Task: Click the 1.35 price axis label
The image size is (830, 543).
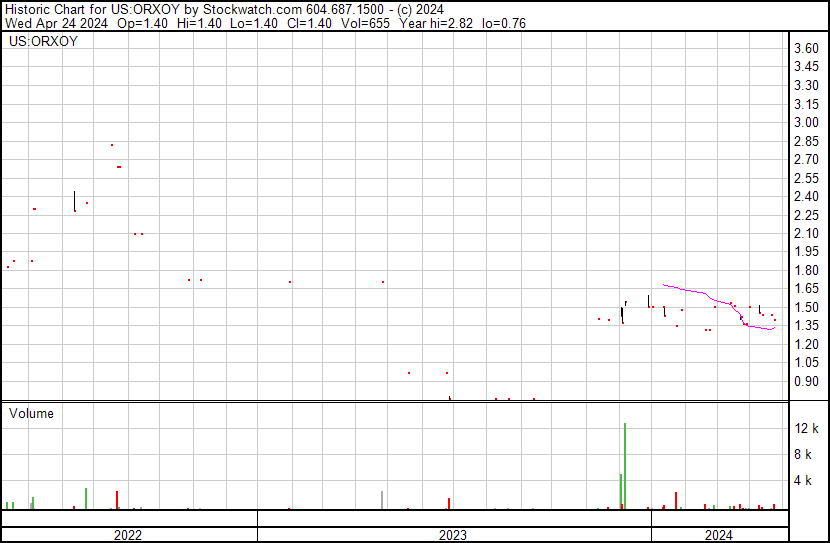Action: click(x=807, y=325)
